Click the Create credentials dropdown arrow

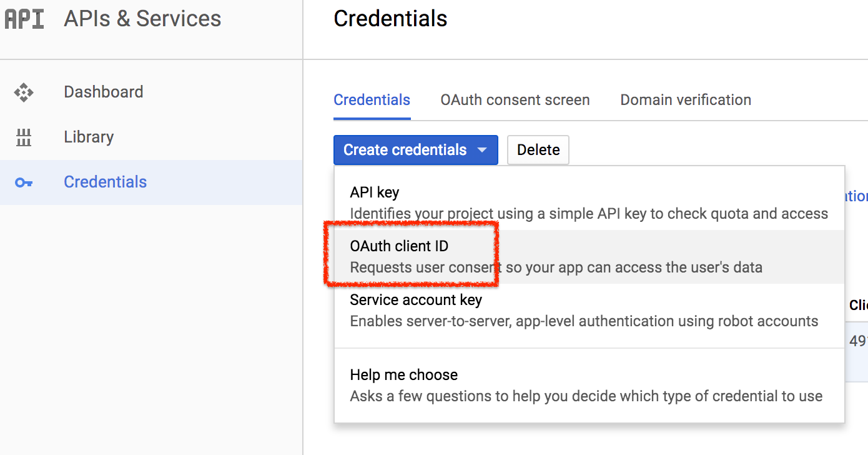pos(481,151)
